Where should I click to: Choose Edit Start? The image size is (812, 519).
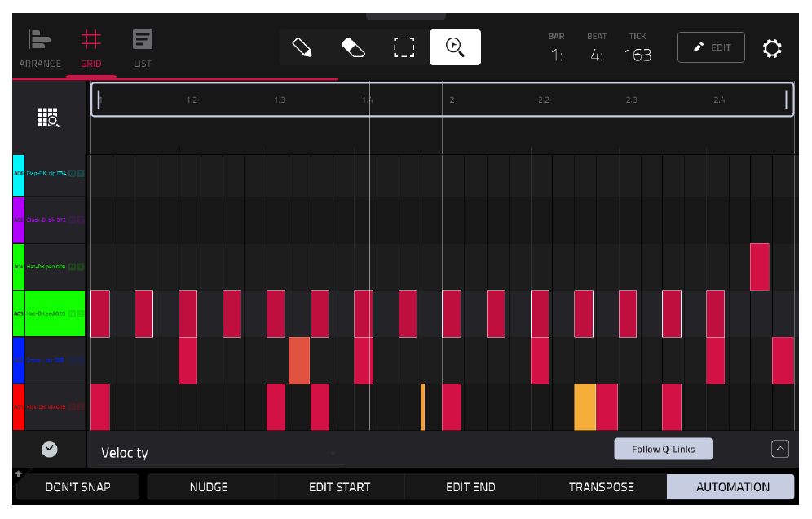pyautogui.click(x=340, y=487)
